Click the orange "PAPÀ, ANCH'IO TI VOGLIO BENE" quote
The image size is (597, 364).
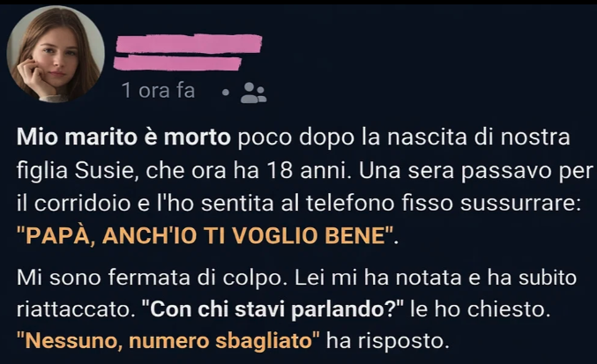click(x=205, y=236)
